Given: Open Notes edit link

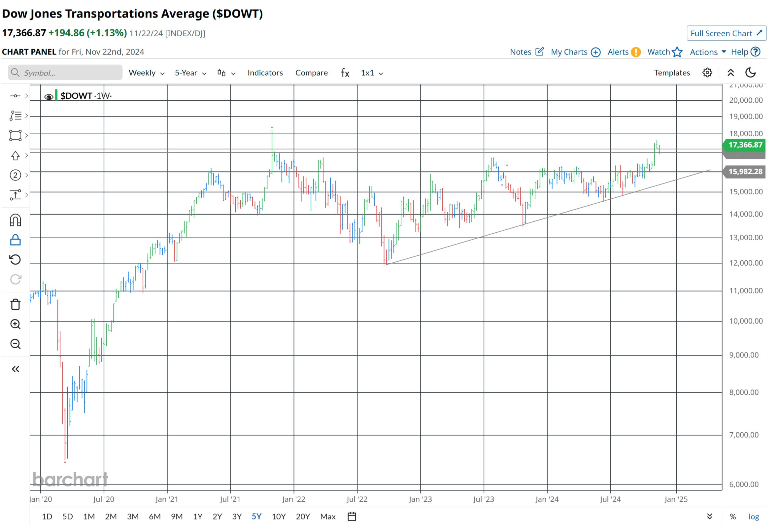Looking at the screenshot, I should pos(526,52).
